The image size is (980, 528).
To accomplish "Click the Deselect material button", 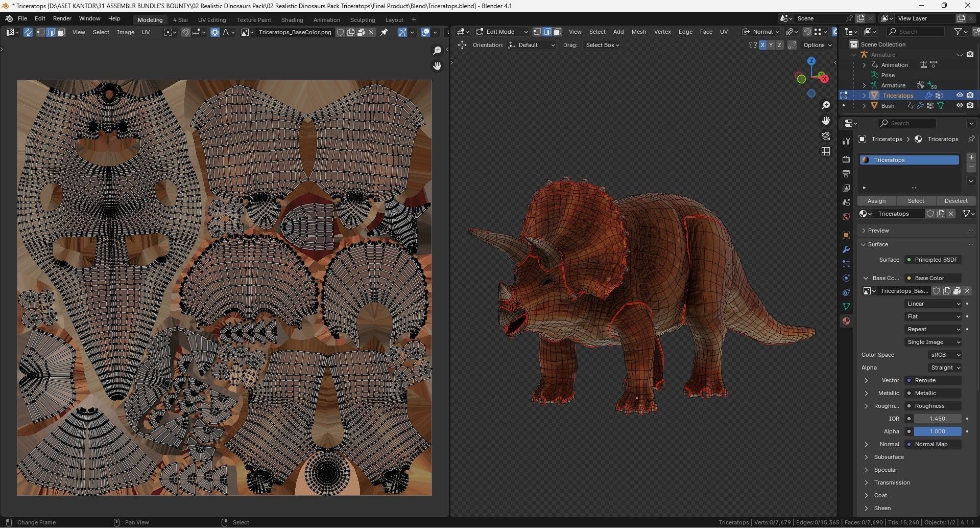I will (x=956, y=201).
